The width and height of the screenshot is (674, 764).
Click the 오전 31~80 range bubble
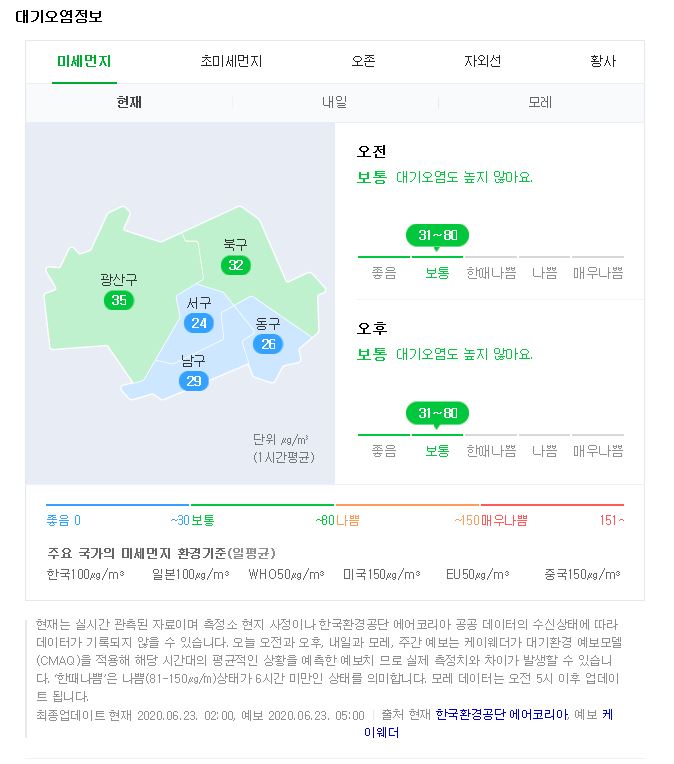click(437, 236)
